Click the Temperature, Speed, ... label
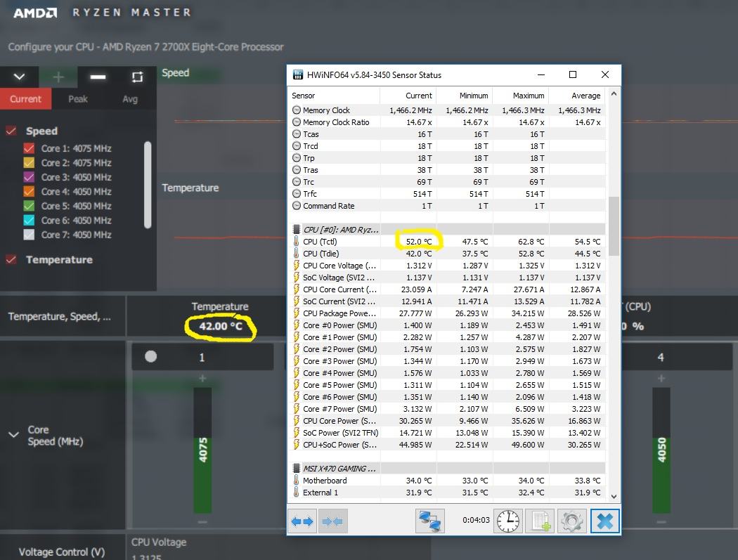 pos(60,316)
